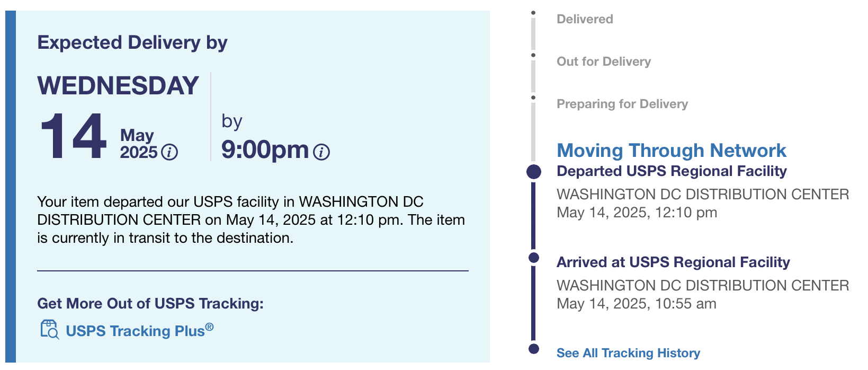This screenshot has height=370, width=868.
Task: Open the USPS Tracking Plus link
Action: pos(140,331)
